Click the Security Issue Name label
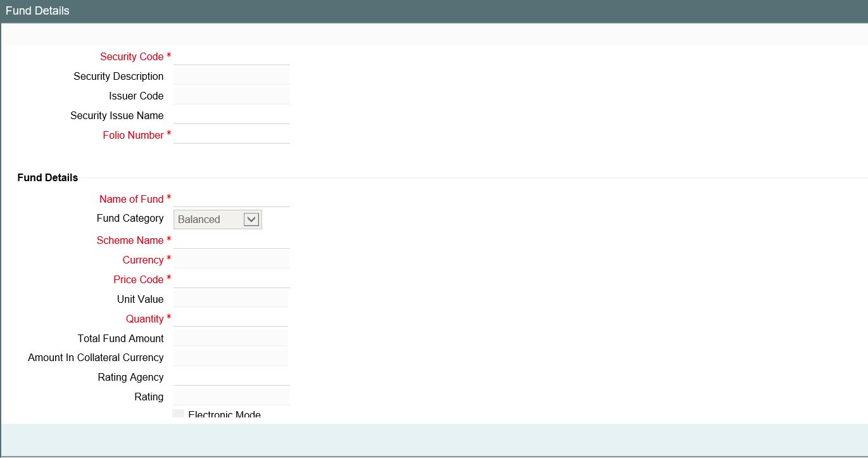Viewport: 868px width, 458px height. (116, 116)
